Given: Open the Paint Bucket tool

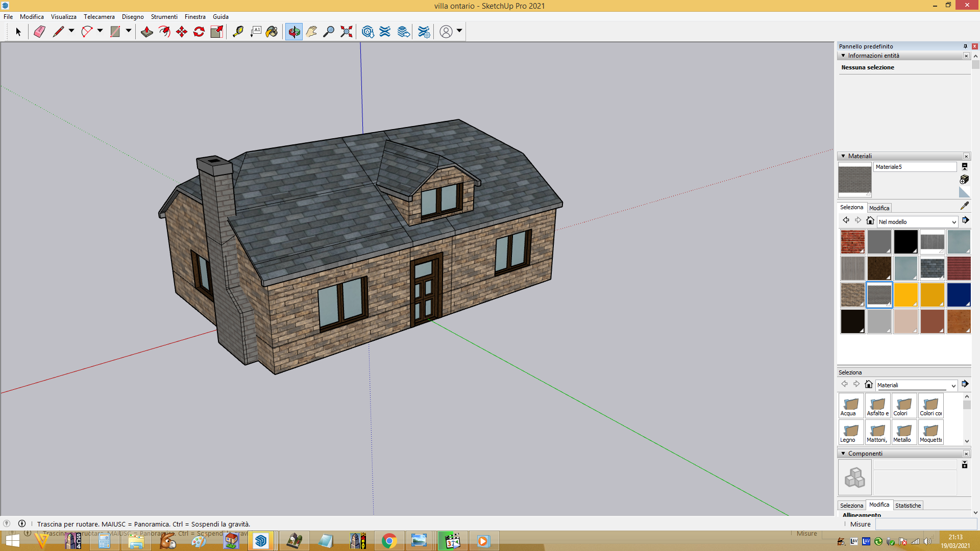Looking at the screenshot, I should [272, 32].
